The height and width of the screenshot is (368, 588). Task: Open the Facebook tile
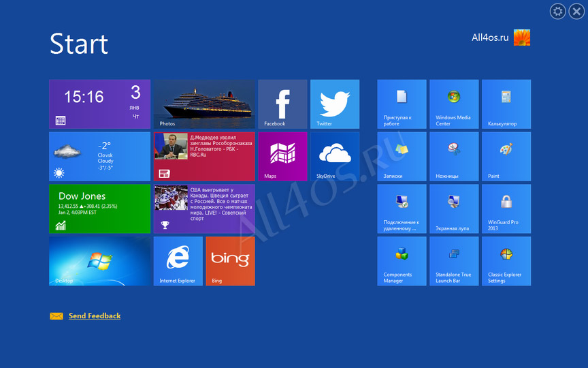(x=282, y=104)
